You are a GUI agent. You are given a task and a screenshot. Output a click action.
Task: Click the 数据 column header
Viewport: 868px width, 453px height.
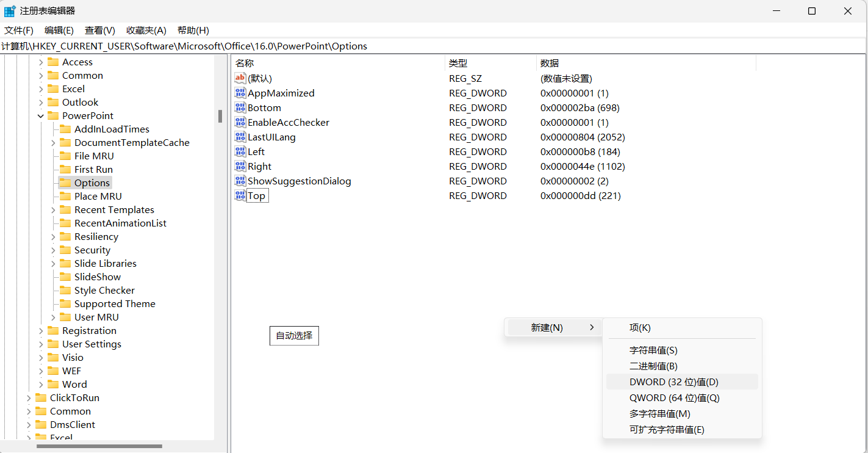(646, 63)
